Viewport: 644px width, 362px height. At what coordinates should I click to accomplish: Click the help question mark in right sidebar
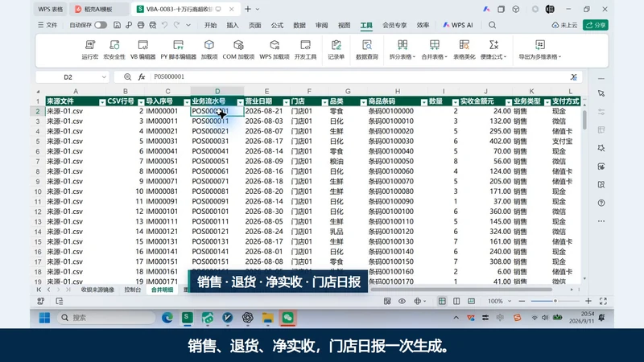(601, 203)
